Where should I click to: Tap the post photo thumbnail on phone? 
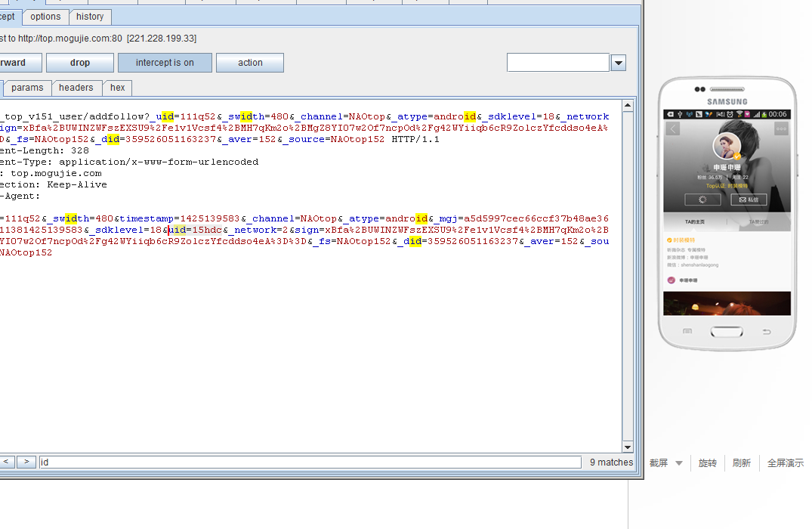(727, 304)
